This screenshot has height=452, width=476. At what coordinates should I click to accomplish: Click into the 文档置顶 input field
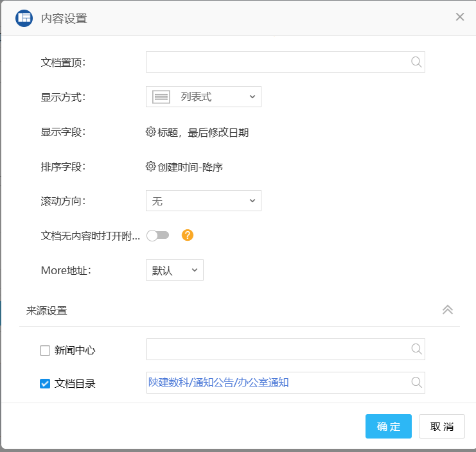[276, 62]
